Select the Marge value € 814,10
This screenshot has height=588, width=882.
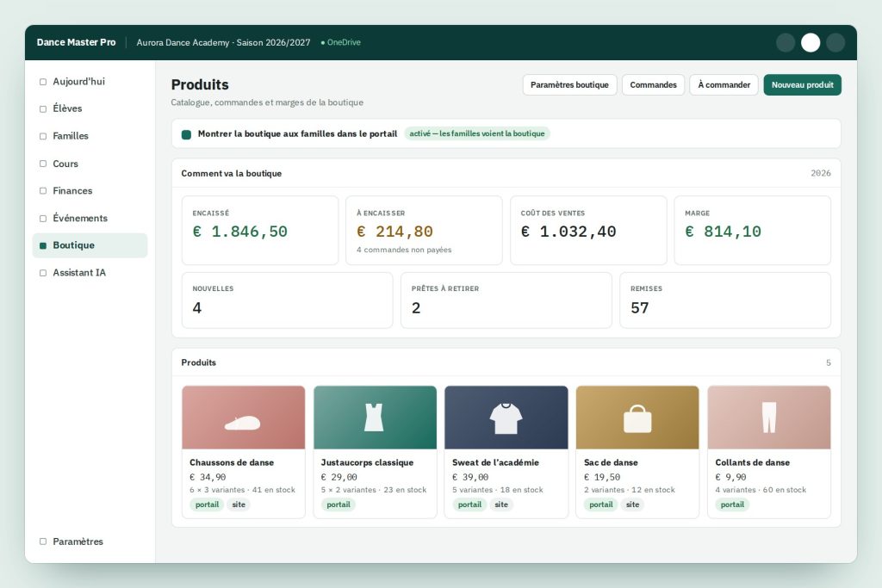pyautogui.click(x=723, y=232)
